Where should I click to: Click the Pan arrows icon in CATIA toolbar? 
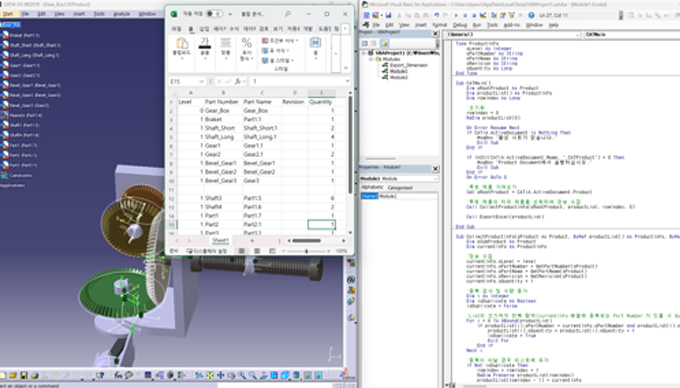pos(221,375)
